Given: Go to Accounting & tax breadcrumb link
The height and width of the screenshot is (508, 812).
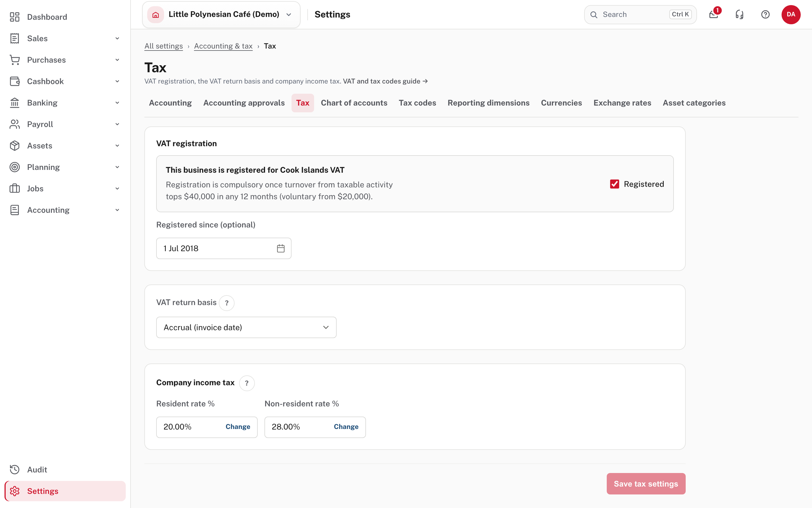Looking at the screenshot, I should coord(223,46).
